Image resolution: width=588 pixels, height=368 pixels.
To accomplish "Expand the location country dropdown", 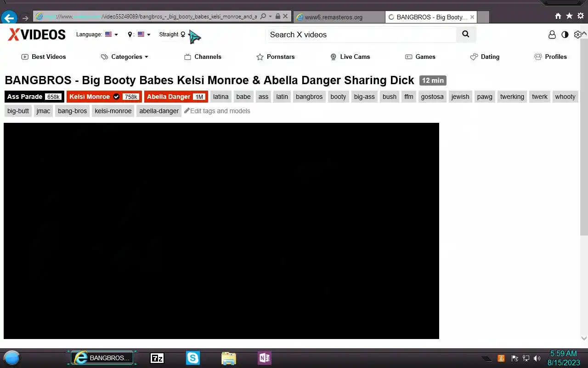I will 139,34.
